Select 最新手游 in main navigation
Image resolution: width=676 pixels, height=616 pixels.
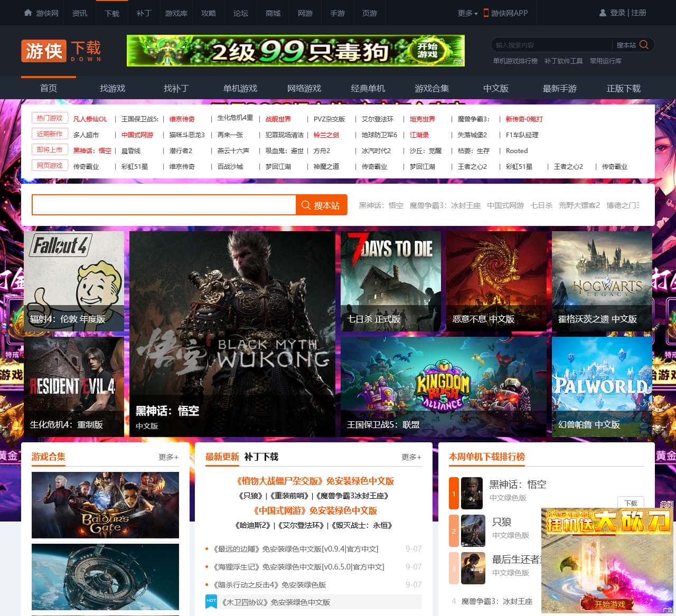click(x=560, y=88)
